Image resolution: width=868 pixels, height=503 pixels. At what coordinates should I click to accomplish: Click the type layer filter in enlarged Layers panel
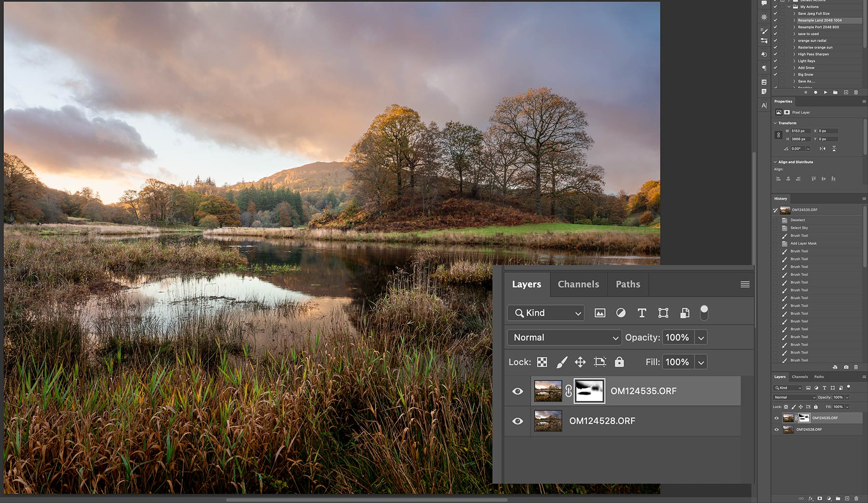point(641,313)
